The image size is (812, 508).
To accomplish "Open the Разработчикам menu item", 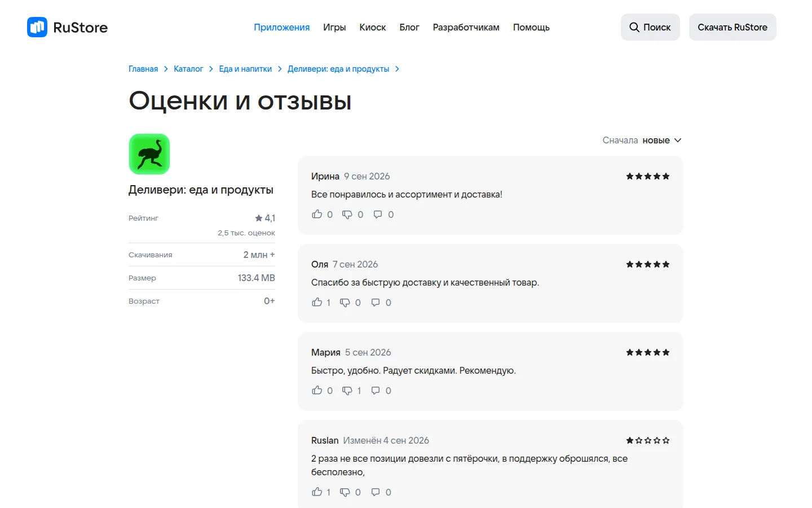I will pos(466,27).
